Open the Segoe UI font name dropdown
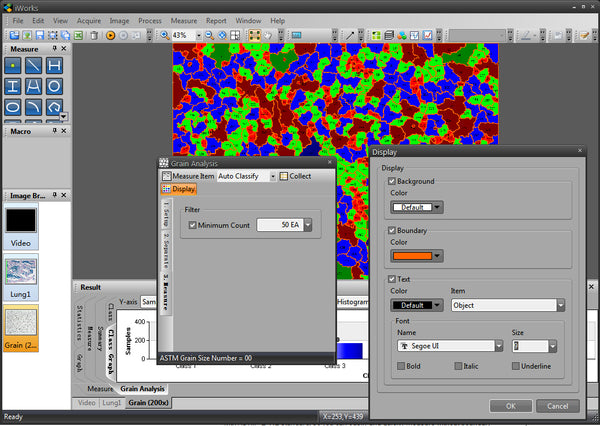The width and height of the screenshot is (600, 426). coord(499,346)
